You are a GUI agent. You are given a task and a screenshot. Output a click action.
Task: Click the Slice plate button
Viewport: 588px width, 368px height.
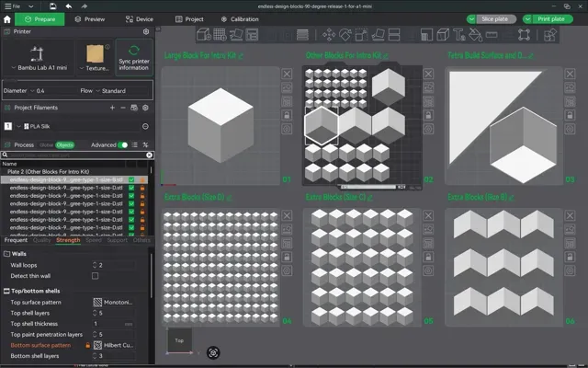(x=496, y=19)
